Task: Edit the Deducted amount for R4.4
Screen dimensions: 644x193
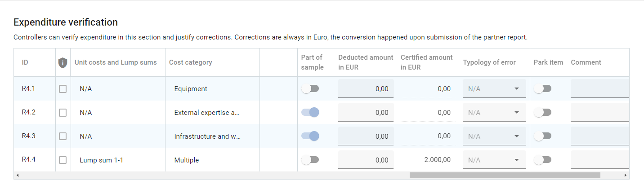Action: pyautogui.click(x=366, y=160)
